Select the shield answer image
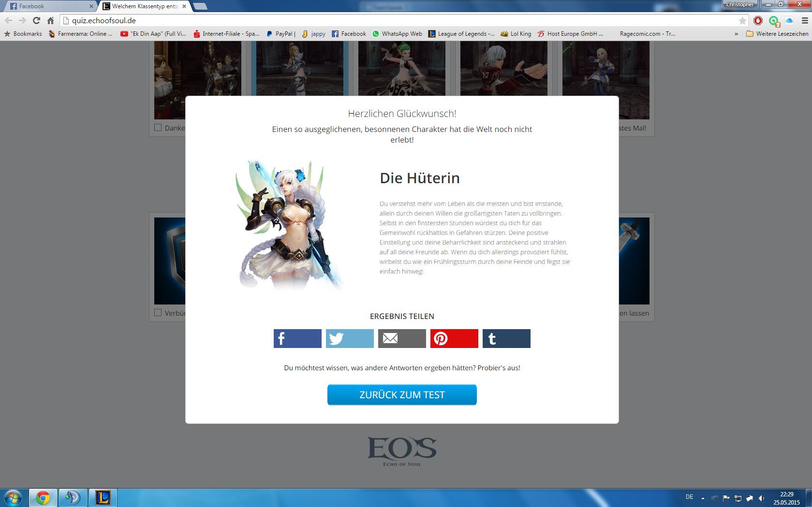 tap(170, 261)
